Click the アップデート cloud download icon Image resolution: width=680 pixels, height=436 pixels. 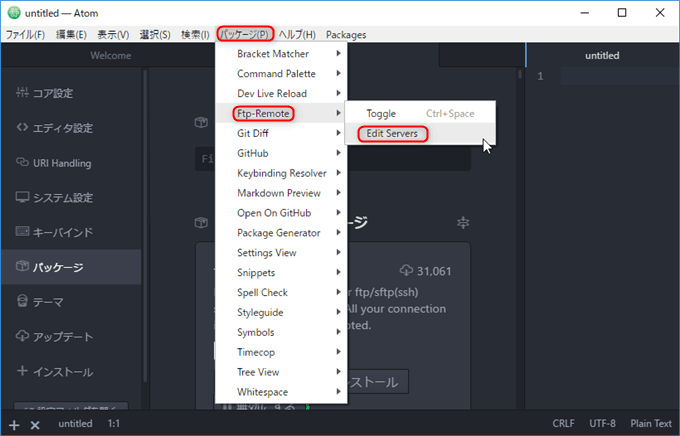click(x=22, y=336)
